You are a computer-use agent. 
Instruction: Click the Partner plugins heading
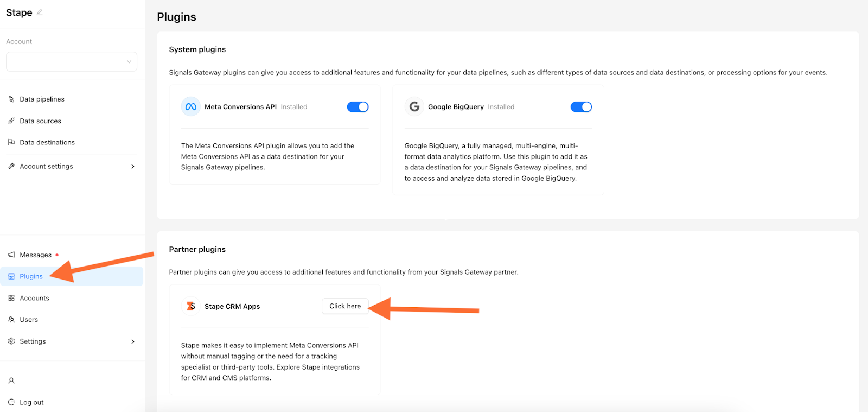(x=197, y=249)
